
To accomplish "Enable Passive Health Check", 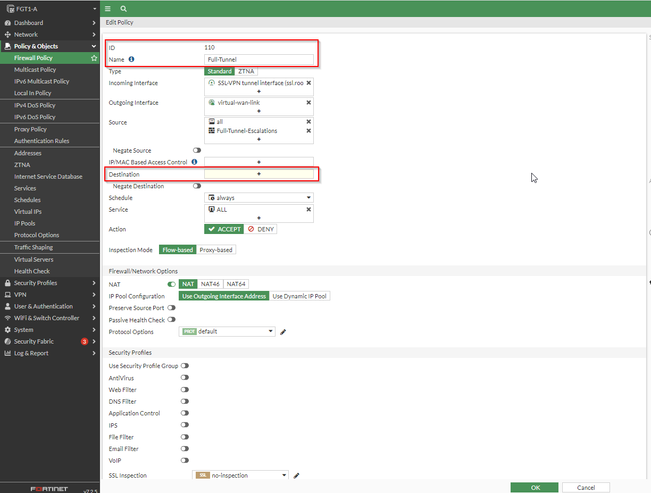I will pos(171,320).
